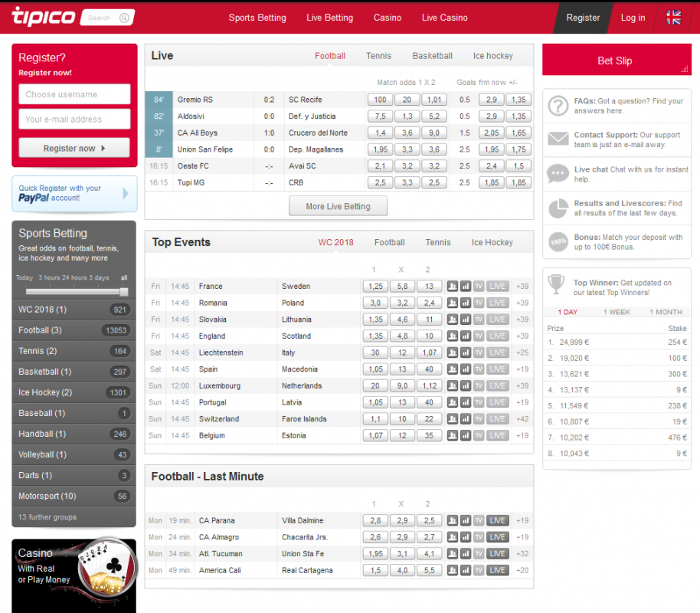Click the 100% Bonus badge icon
This screenshot has height=613, width=700.
pos(558,241)
